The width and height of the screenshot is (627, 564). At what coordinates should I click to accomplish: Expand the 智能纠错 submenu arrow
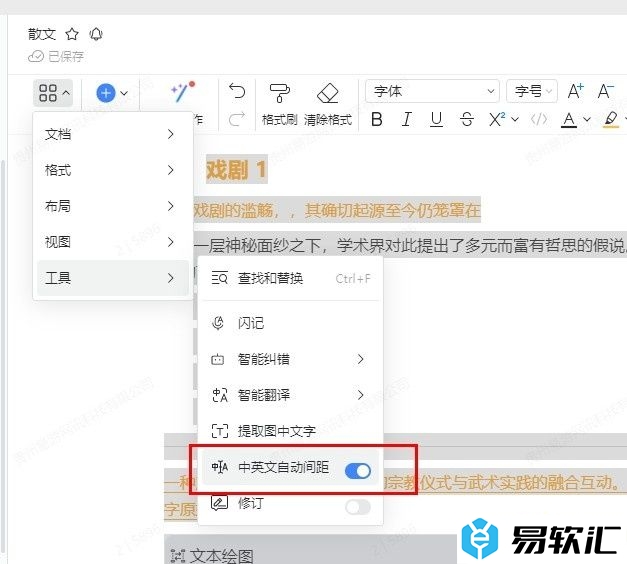(360, 359)
